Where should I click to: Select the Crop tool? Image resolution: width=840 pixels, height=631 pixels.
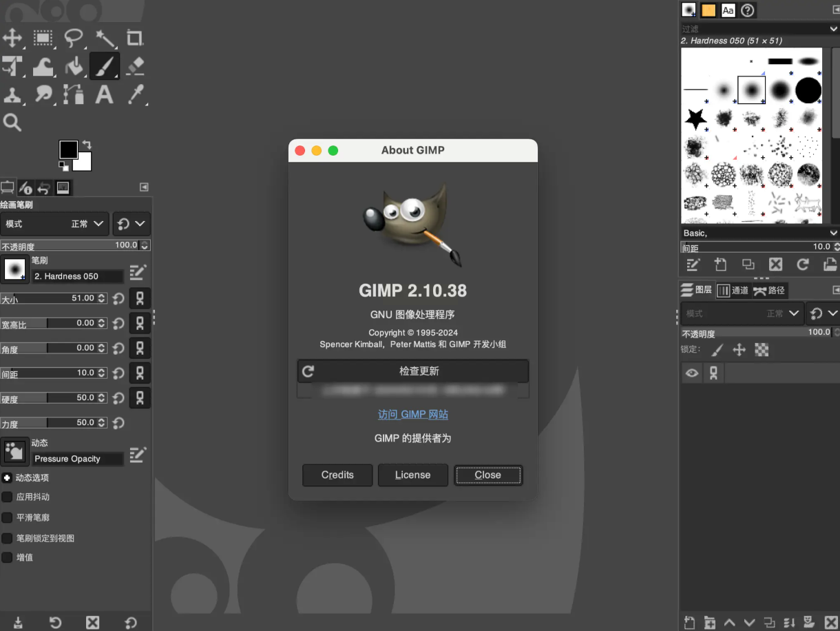point(135,37)
